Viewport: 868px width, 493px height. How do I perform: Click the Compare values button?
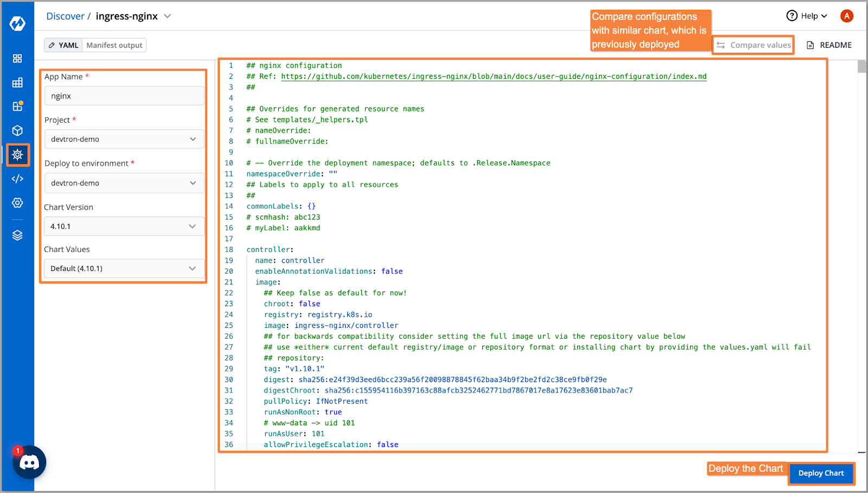pyautogui.click(x=753, y=45)
